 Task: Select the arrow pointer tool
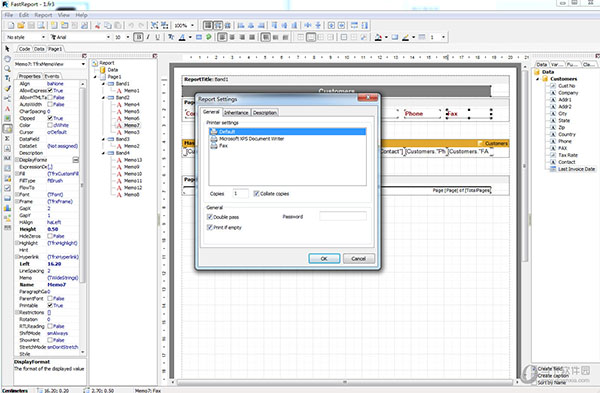pos(7,49)
